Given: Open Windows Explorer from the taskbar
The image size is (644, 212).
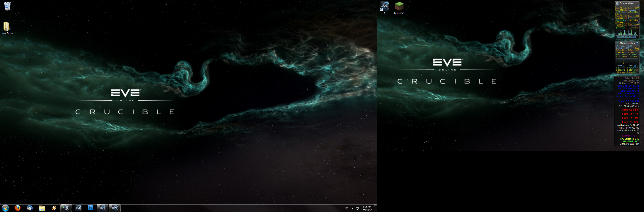Looking at the screenshot, I should pos(42,208).
